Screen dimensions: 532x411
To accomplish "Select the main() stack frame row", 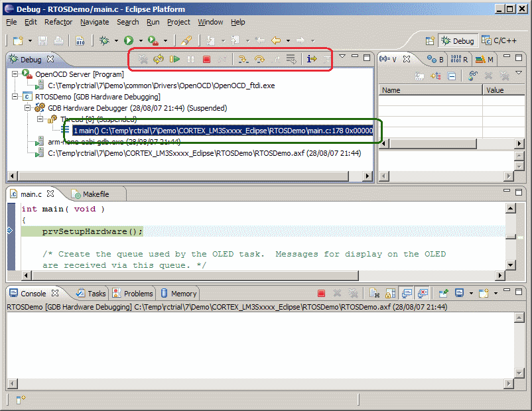I will tap(223, 131).
